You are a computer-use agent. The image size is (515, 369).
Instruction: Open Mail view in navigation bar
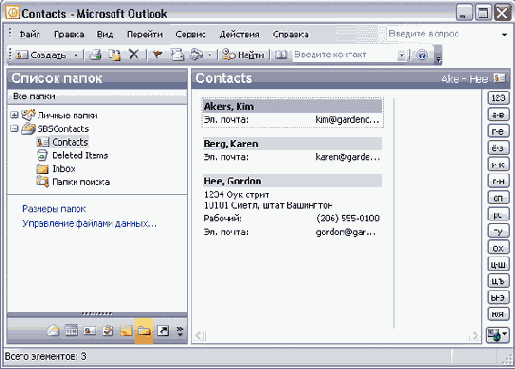53,331
